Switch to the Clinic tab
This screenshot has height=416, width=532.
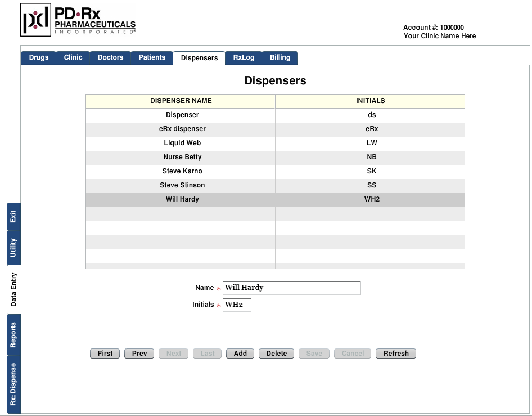click(73, 57)
